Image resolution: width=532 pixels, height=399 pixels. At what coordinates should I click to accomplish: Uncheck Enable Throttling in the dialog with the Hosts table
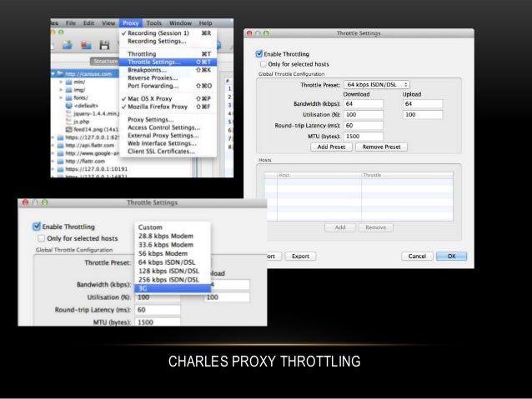coord(259,54)
